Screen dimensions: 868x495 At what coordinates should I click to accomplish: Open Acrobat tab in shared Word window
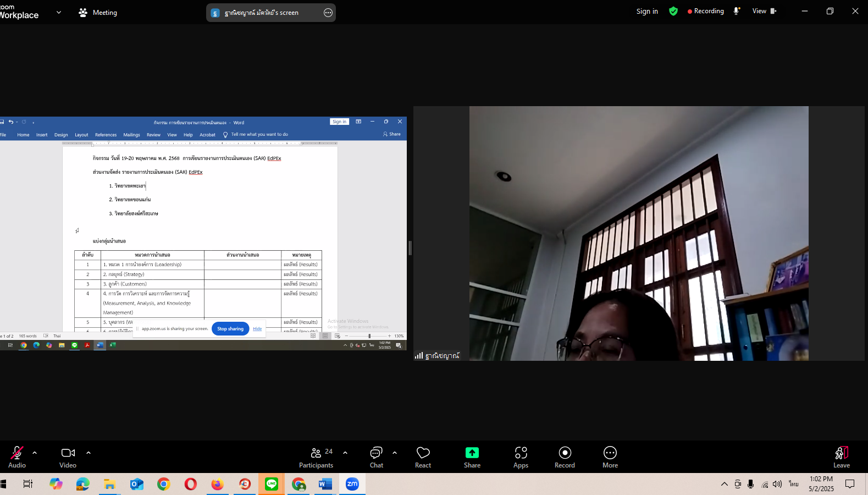pos(207,135)
